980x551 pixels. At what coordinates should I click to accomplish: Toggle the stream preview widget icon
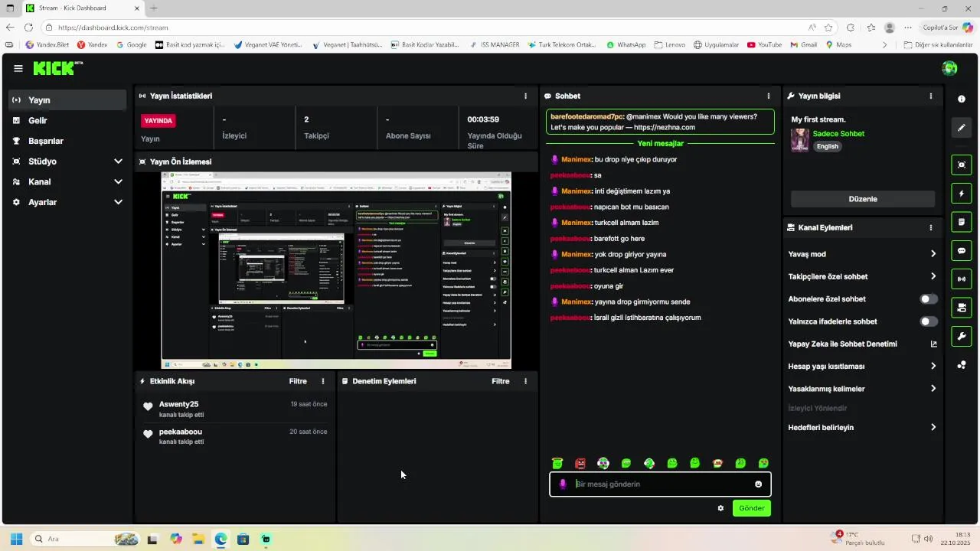(962, 165)
